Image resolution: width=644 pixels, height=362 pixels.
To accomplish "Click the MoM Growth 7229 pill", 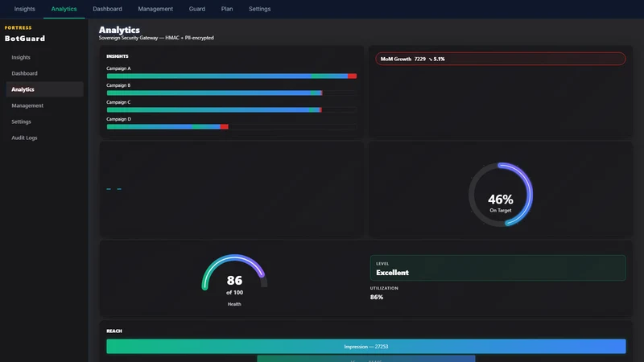I will tap(500, 59).
